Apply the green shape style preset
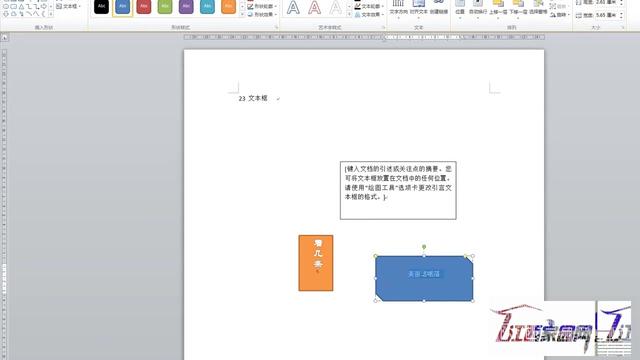Viewport: 640px width, 360px height. [x=165, y=7]
